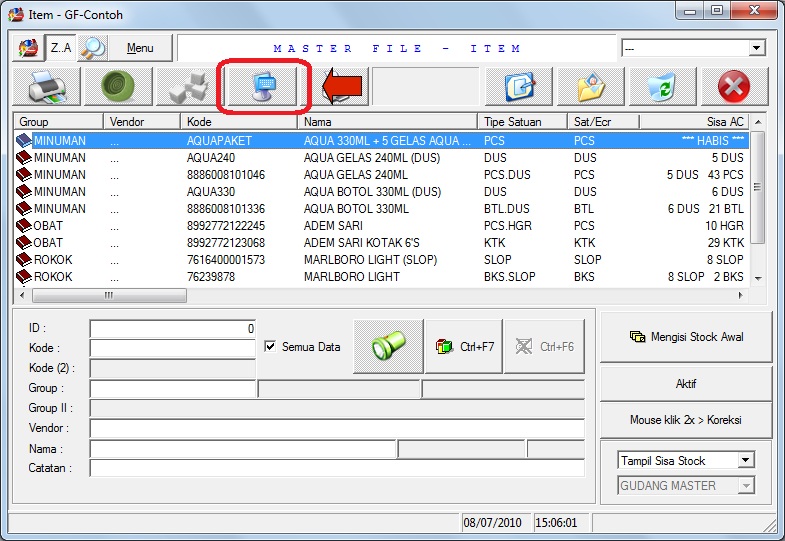Click the blue edit document icon button
This screenshot has height=541, width=785.
pyautogui.click(x=519, y=87)
